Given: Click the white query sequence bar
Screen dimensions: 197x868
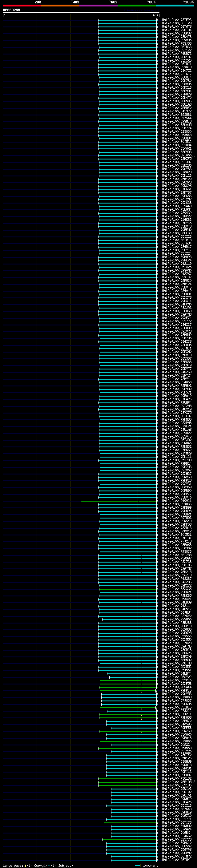Looking at the screenshot, I should [x=81, y=12].
